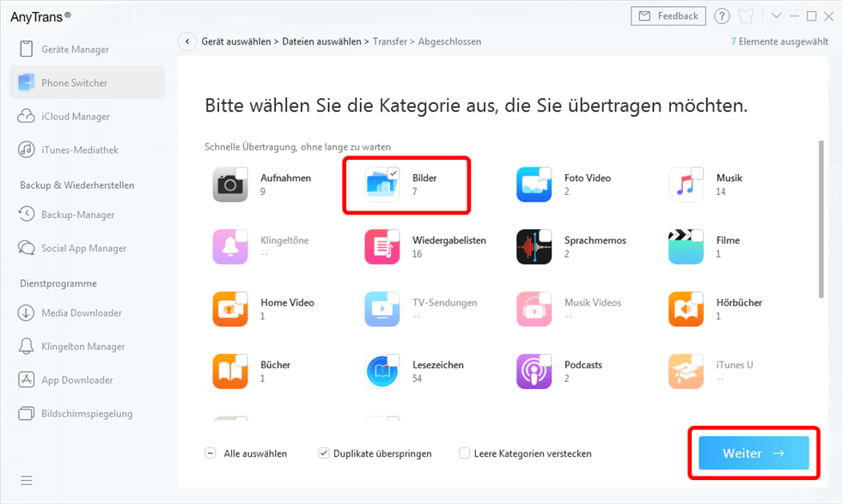Click the Media Downloader icon
The image size is (842, 504).
coord(26,313)
